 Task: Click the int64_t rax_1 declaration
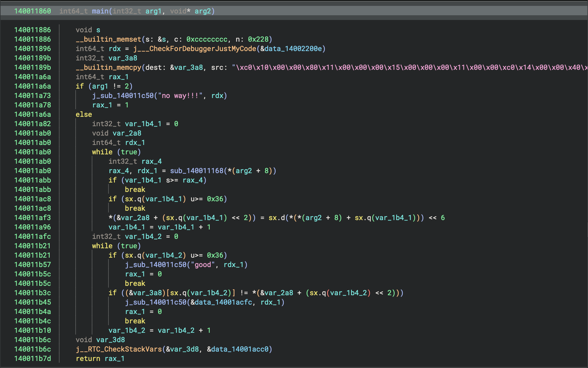(x=102, y=77)
